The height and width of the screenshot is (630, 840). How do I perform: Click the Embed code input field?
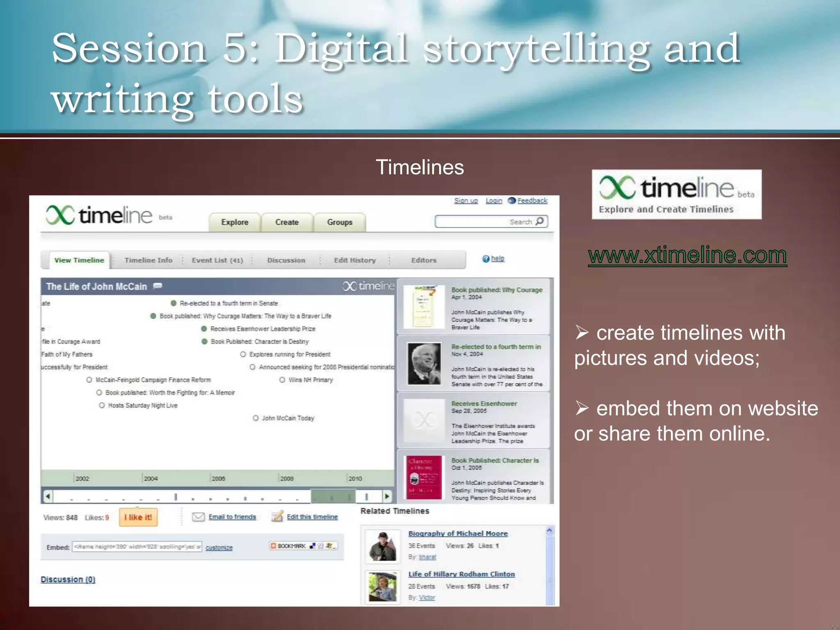(x=137, y=547)
